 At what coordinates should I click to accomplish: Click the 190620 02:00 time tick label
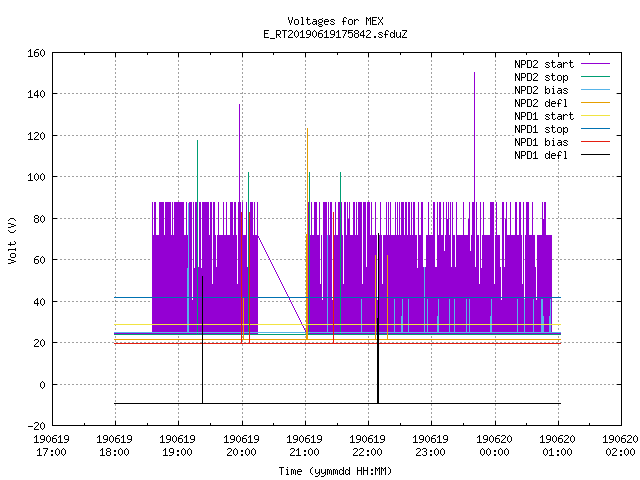(x=620, y=446)
